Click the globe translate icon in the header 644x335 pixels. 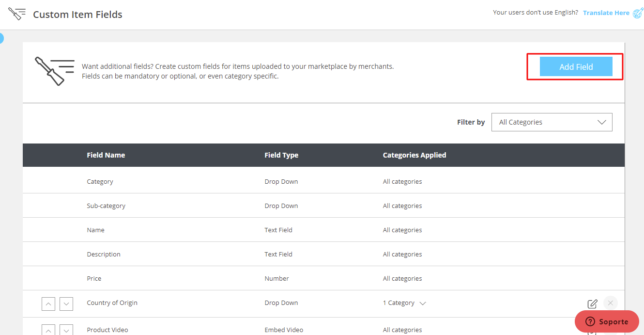(x=638, y=13)
